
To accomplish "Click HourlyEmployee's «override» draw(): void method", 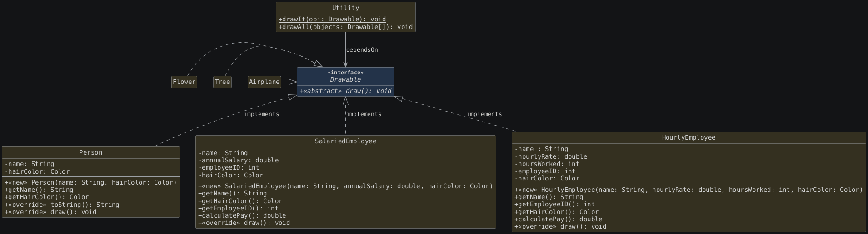I will (x=560, y=226).
